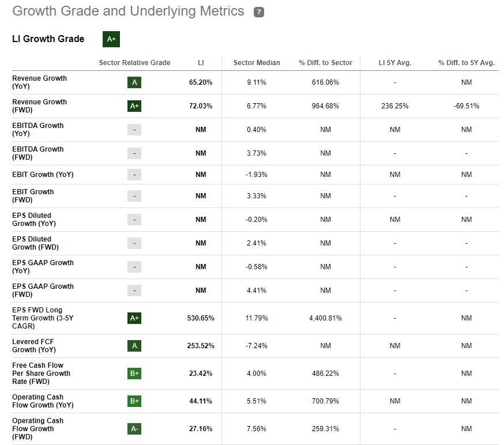This screenshot has height=445, width=504.
Task: Click the EPS Diluted Growth (YoY) row label
Action: point(34,220)
